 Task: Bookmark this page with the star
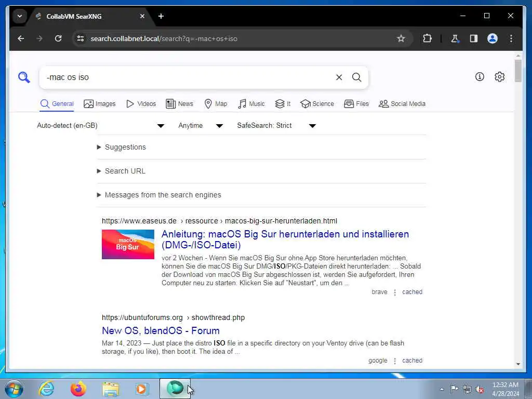(401, 38)
